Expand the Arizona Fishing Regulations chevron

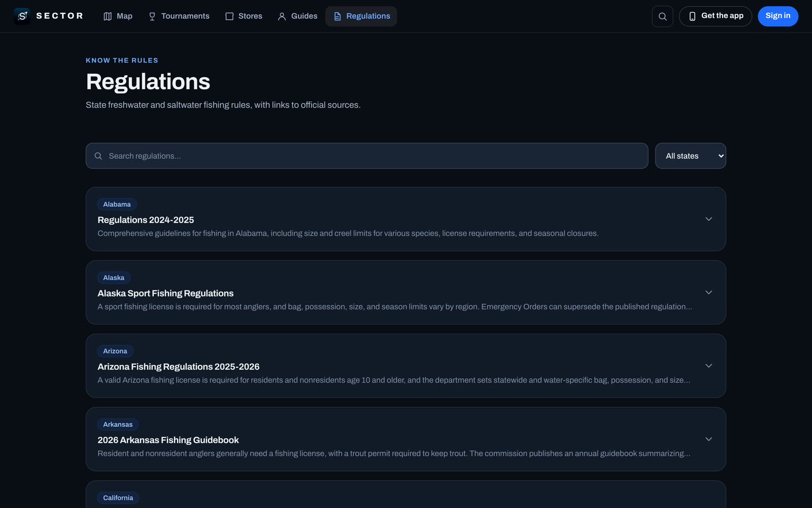click(x=709, y=366)
